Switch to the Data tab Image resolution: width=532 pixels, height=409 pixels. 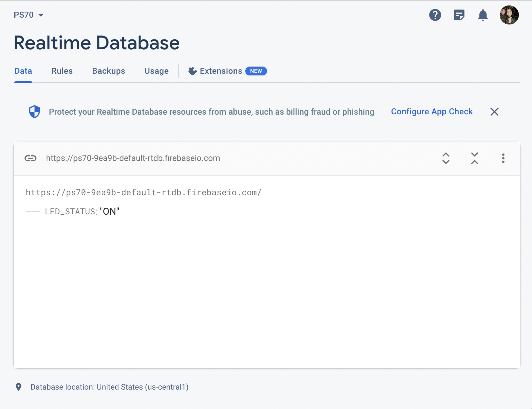(23, 71)
